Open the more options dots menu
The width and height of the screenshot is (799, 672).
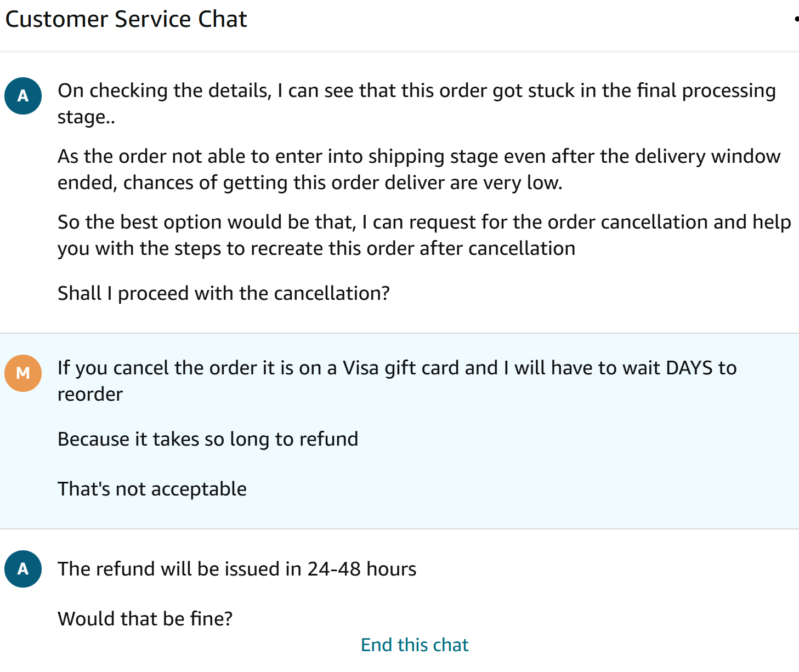click(796, 19)
